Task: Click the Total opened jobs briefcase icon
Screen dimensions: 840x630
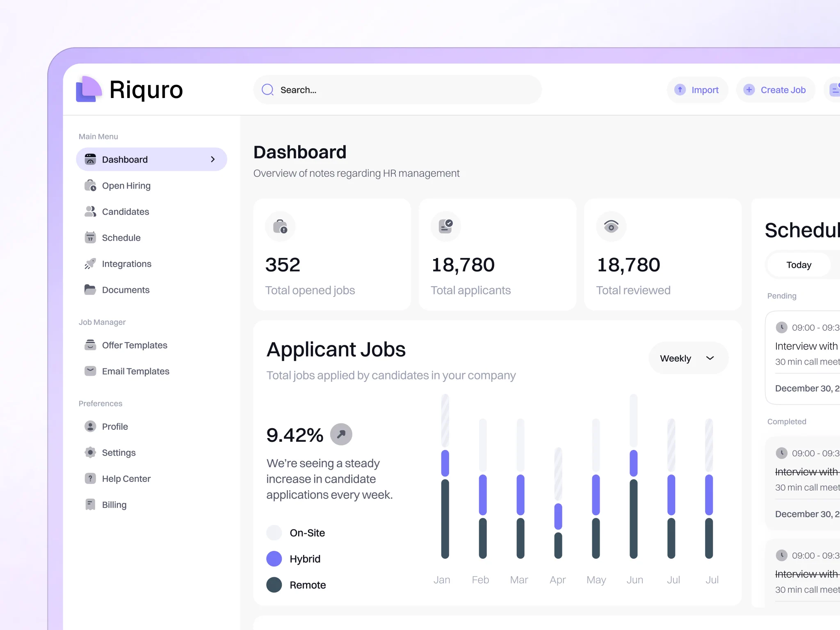Action: [280, 226]
